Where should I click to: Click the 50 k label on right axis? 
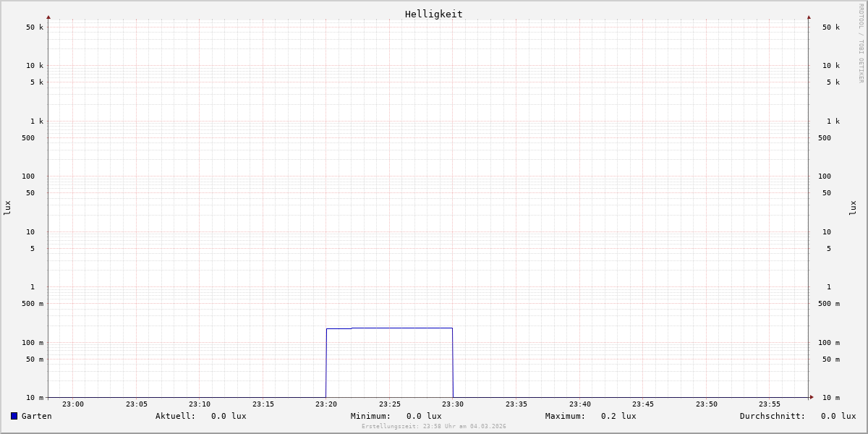point(831,27)
